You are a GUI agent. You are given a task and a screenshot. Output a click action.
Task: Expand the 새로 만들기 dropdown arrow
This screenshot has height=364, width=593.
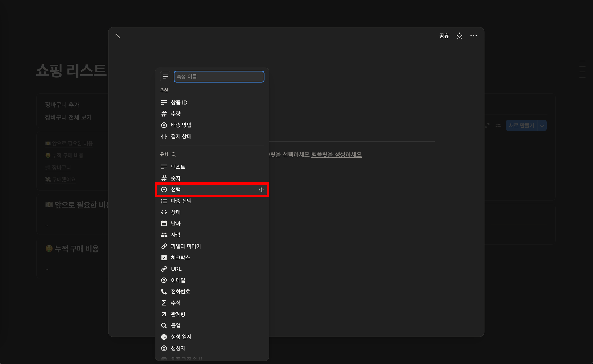[x=542, y=126]
